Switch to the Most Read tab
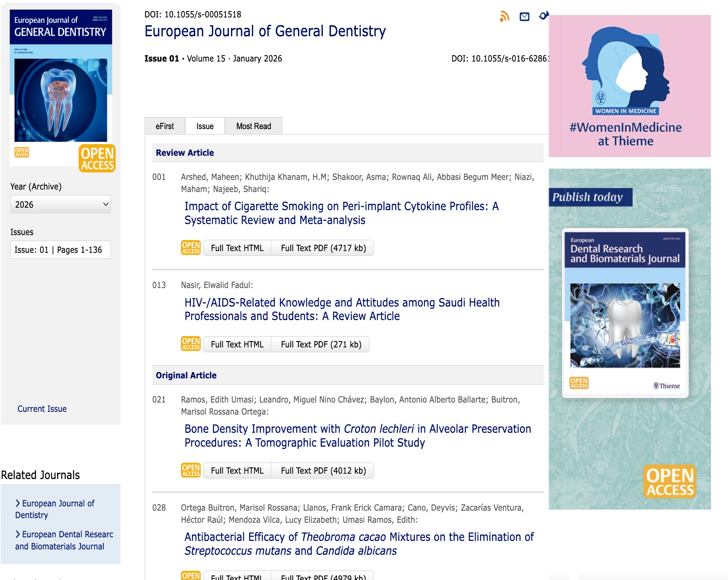Screen dimensions: 728x580 (253, 126)
